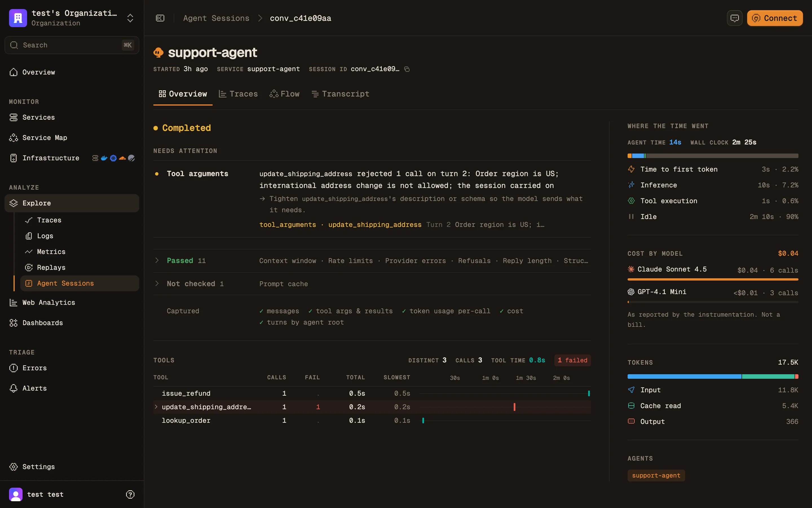The width and height of the screenshot is (812, 508).
Task: Click the orange cloud infrastructure icon
Action: [122, 158]
